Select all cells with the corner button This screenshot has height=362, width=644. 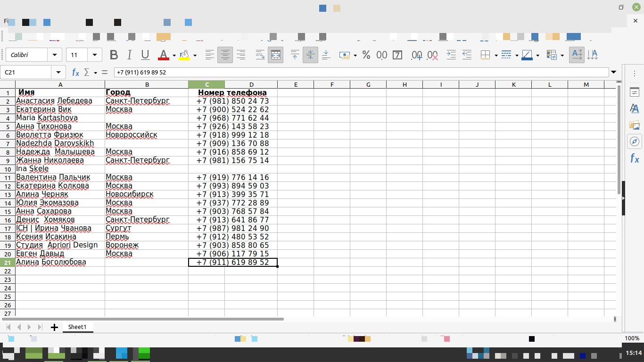(8, 84)
